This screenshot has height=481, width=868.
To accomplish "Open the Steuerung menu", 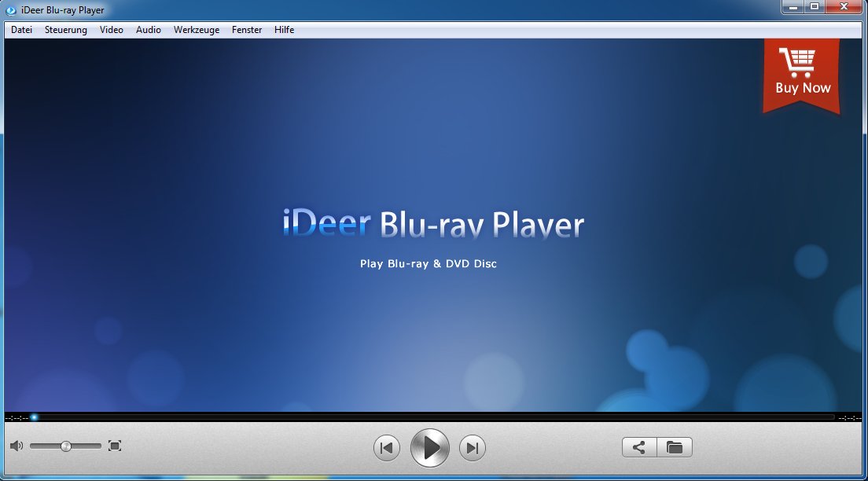I will click(x=66, y=30).
